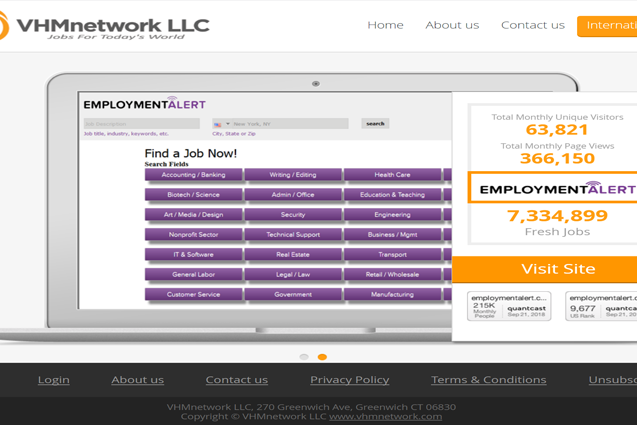Select the first carousel dot
Screen dimensions: 637x425
pyautogui.click(x=304, y=357)
